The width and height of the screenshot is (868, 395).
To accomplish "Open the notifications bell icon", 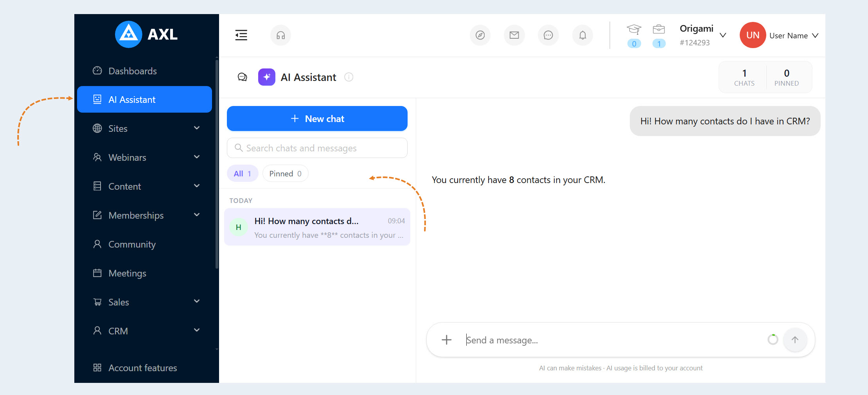I will point(582,35).
